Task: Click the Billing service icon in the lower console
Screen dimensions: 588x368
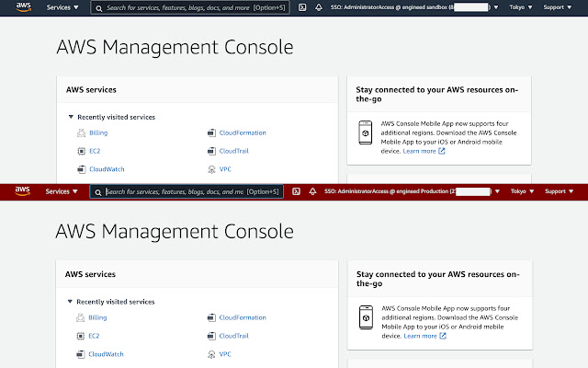Action: [x=81, y=317]
